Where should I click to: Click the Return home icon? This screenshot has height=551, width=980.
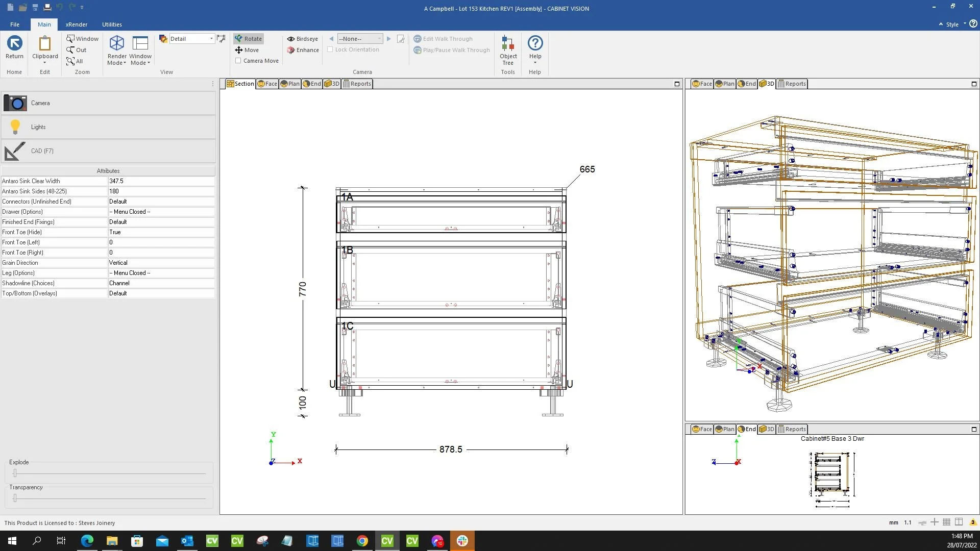(x=14, y=43)
